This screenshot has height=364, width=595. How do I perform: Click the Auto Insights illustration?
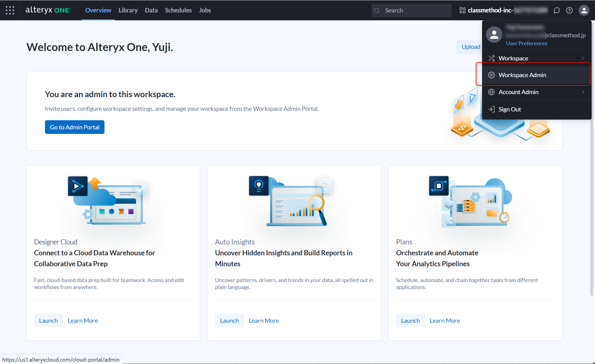tap(291, 201)
